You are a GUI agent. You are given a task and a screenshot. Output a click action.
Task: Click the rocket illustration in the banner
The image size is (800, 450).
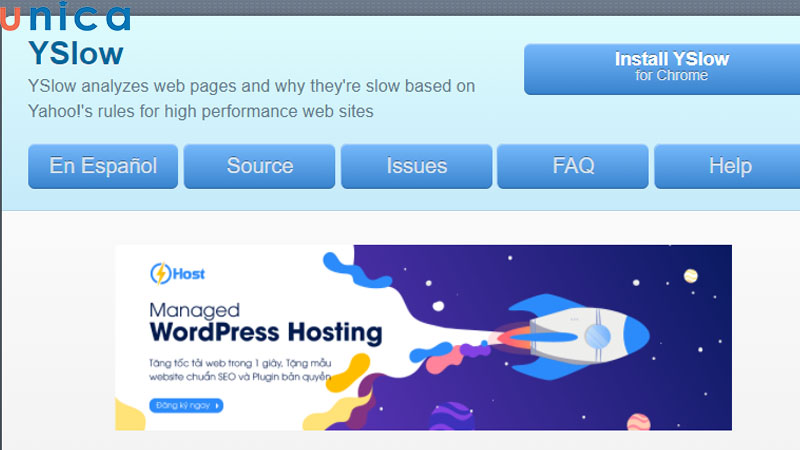571,337
